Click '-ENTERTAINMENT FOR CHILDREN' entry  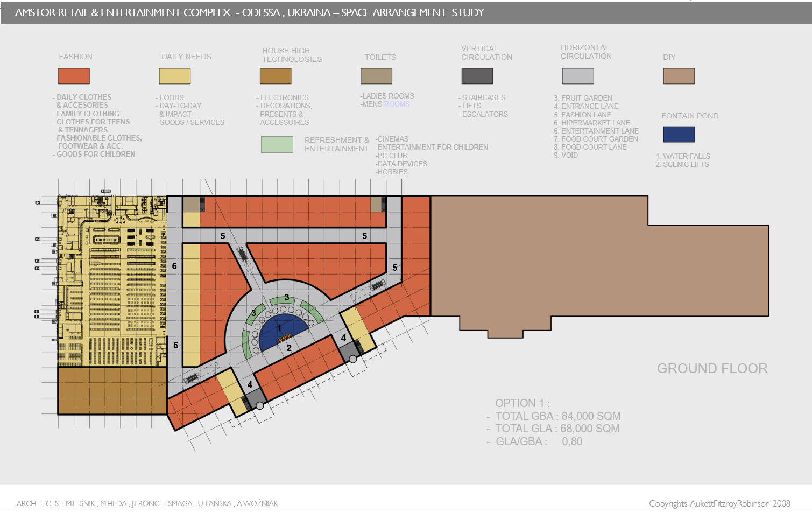[432, 147]
